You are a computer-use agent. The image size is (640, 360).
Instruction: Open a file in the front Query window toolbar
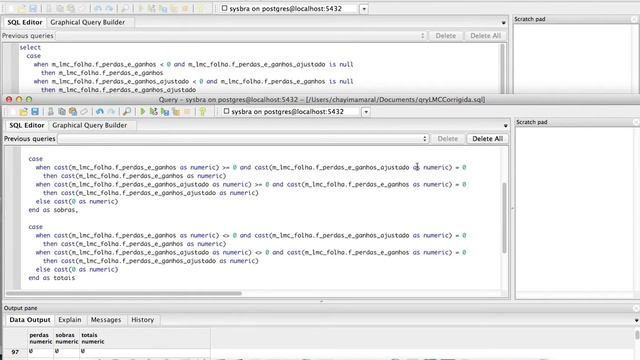point(23,111)
